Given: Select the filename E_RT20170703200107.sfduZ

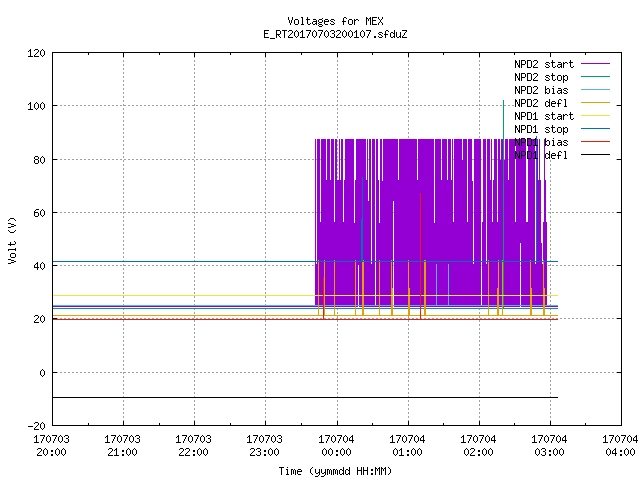Looking at the screenshot, I should [335, 34].
